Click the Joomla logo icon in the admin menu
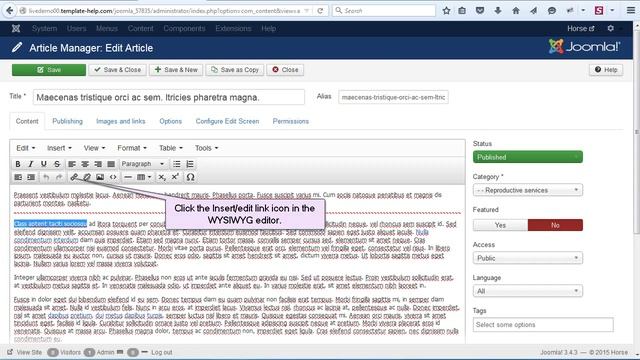 (16, 28)
